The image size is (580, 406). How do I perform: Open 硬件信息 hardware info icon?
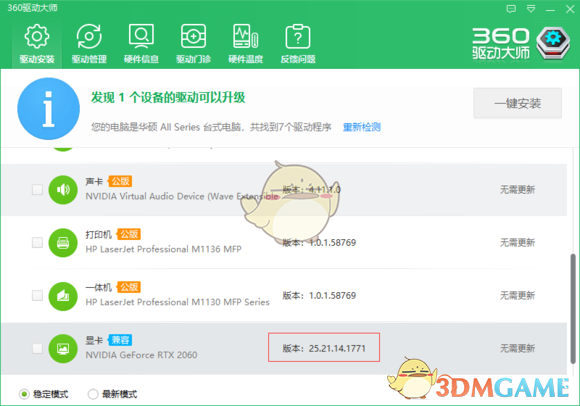(141, 44)
